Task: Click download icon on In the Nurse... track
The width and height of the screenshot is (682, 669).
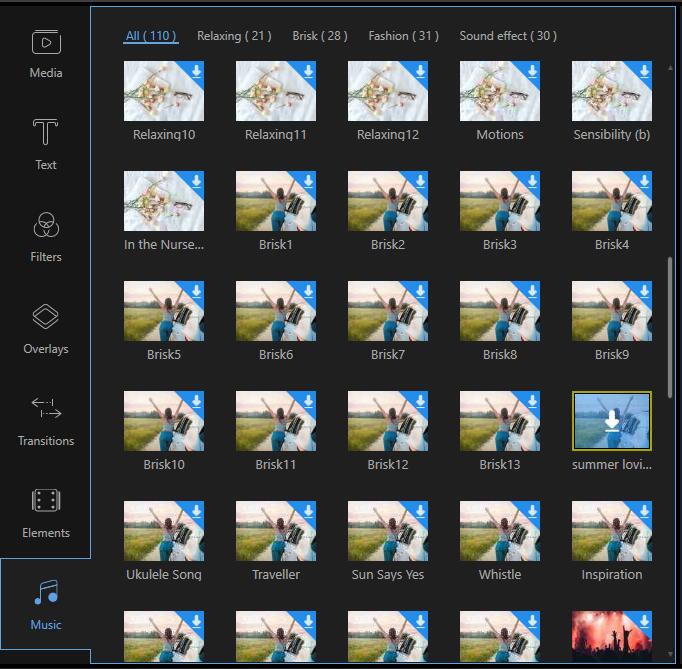Action: 196,181
